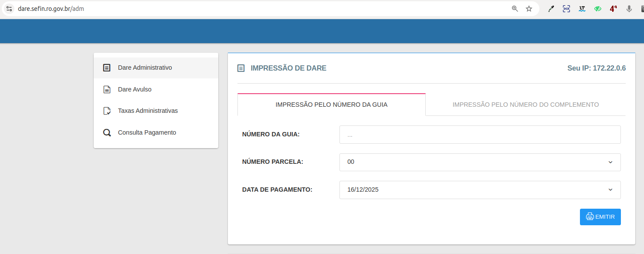Viewport: 644px width, 254px height.
Task: Select Impressão pelo Número da Guia tab
Action: 331,105
